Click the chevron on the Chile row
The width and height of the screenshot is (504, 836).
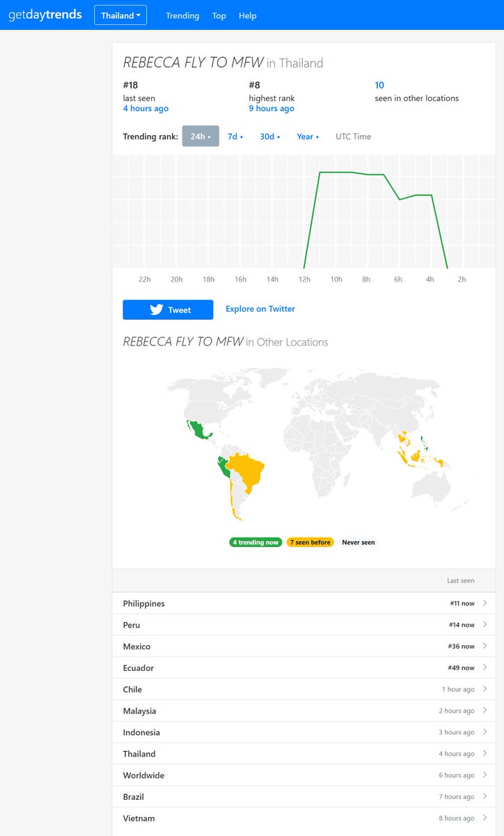pos(485,690)
